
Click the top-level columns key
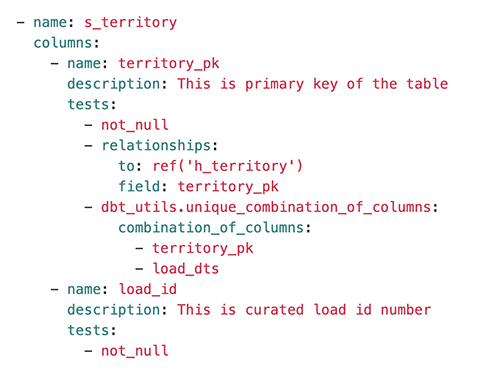[62, 43]
